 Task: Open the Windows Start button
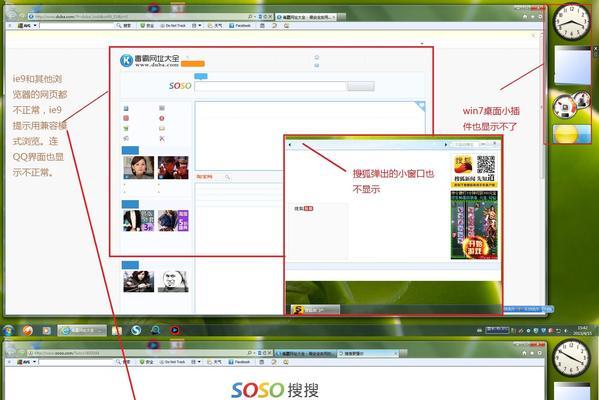8,330
